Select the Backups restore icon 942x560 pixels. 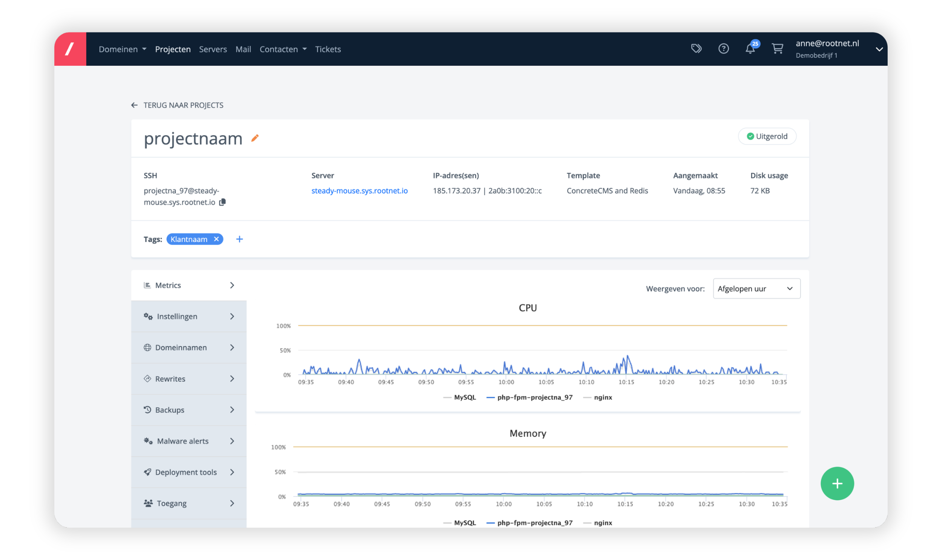tap(148, 410)
